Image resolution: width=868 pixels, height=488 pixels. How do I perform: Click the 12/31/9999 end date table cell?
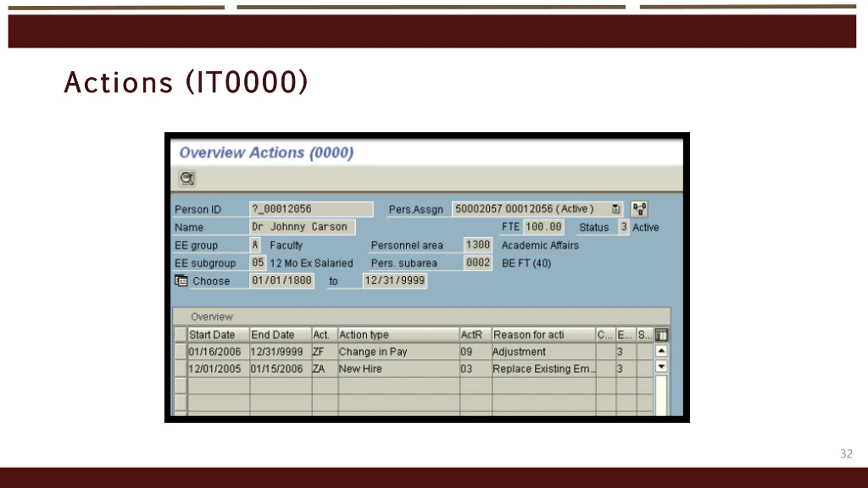281,352
